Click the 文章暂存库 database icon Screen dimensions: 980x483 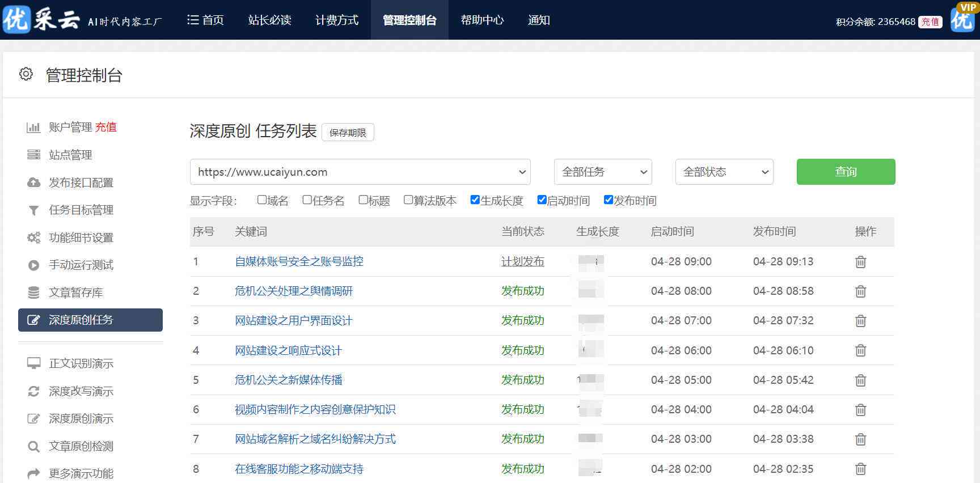[33, 293]
